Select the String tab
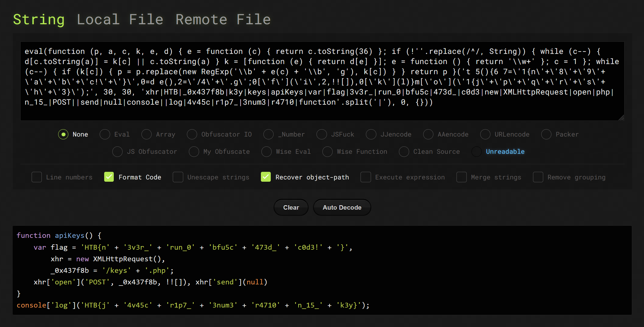The image size is (644, 327). (x=39, y=19)
